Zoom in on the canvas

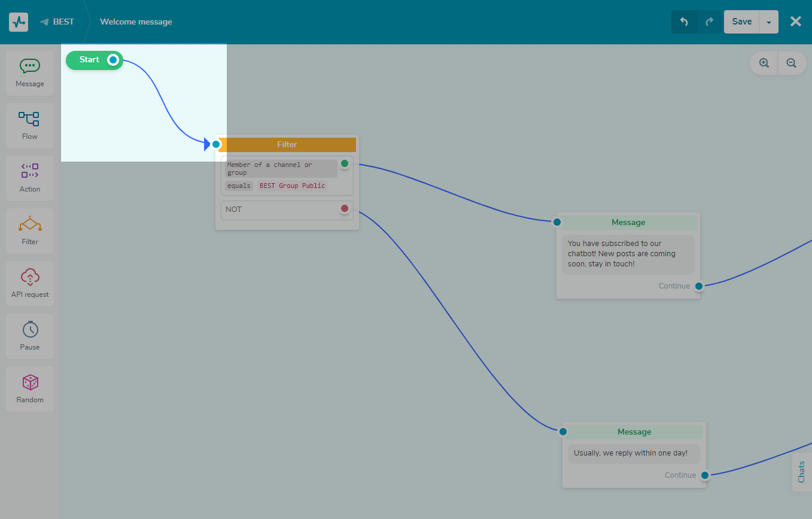[x=764, y=63]
